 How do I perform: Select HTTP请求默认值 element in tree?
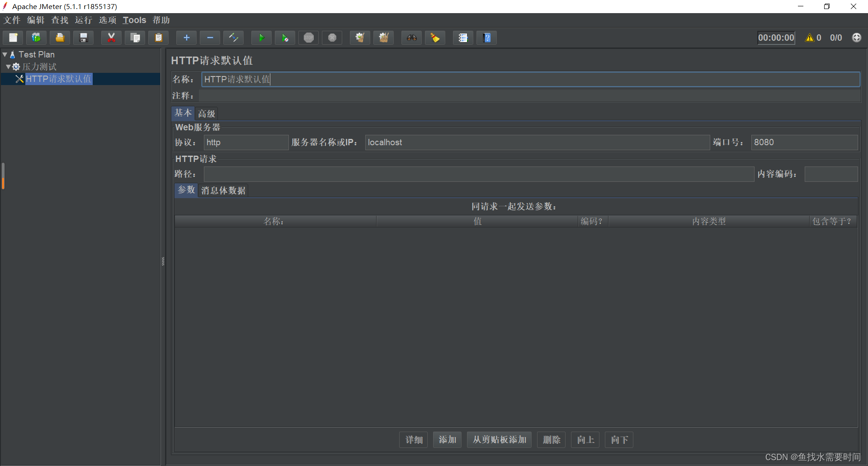pyautogui.click(x=58, y=79)
